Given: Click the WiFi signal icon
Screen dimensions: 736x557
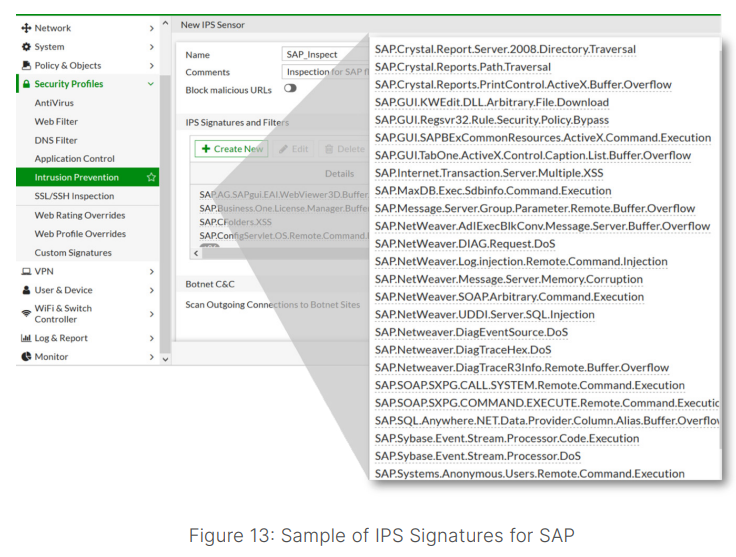Looking at the screenshot, I should (26, 313).
